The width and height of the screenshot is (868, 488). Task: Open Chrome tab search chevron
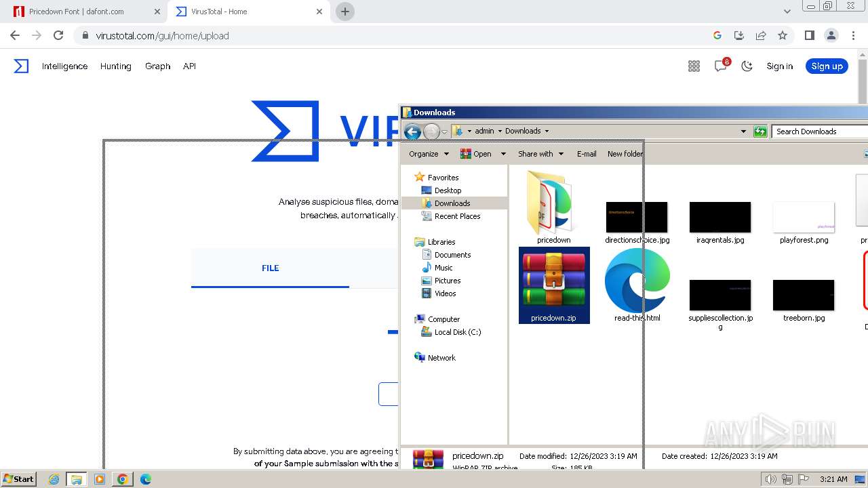(787, 12)
